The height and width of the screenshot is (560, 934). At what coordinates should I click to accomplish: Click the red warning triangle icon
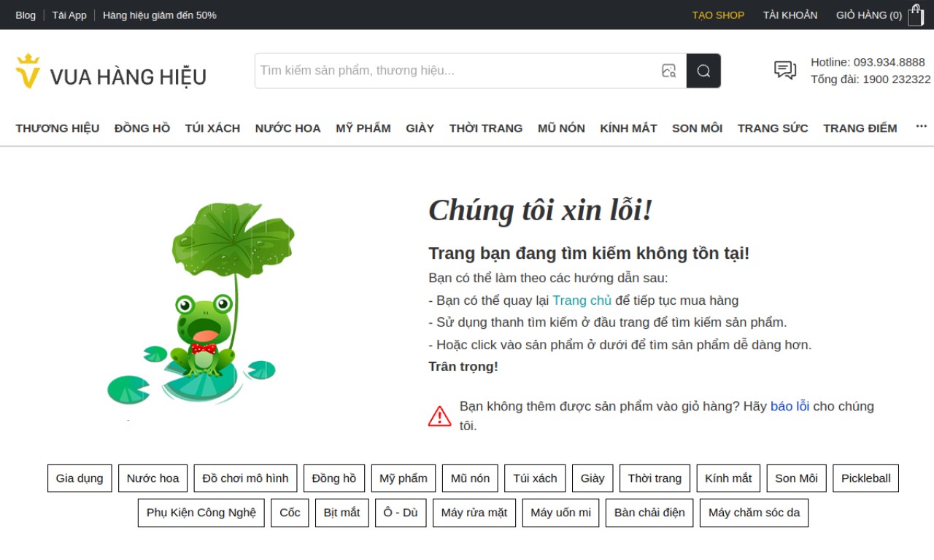click(439, 416)
